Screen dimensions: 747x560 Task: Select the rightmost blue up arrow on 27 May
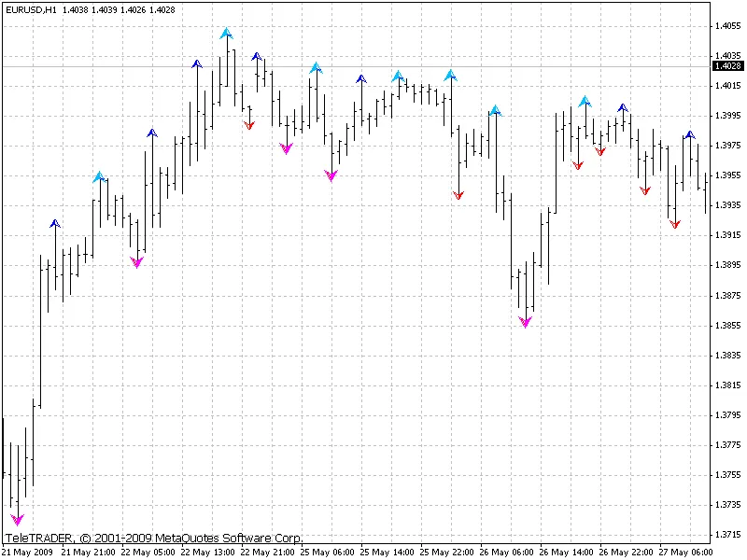coord(690,135)
